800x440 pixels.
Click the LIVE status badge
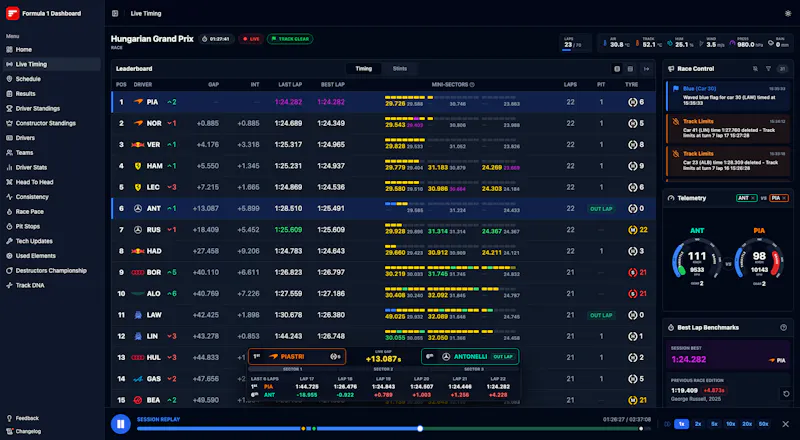pyautogui.click(x=251, y=39)
